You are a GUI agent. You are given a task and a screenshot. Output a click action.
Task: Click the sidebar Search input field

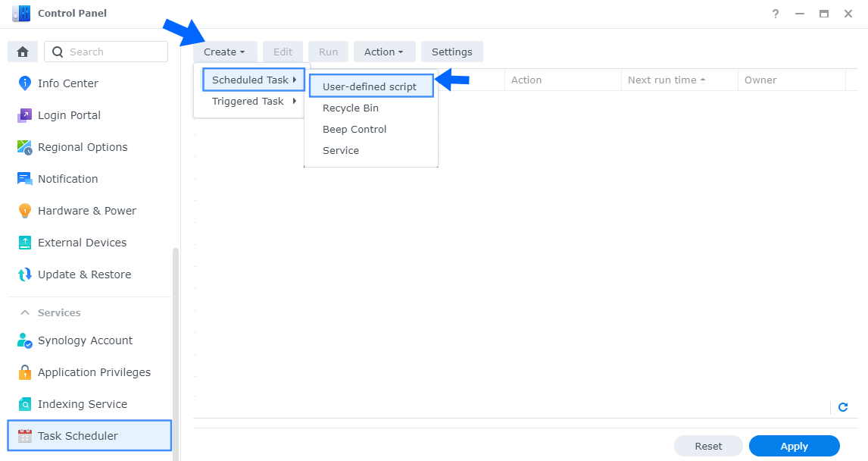[x=114, y=52]
